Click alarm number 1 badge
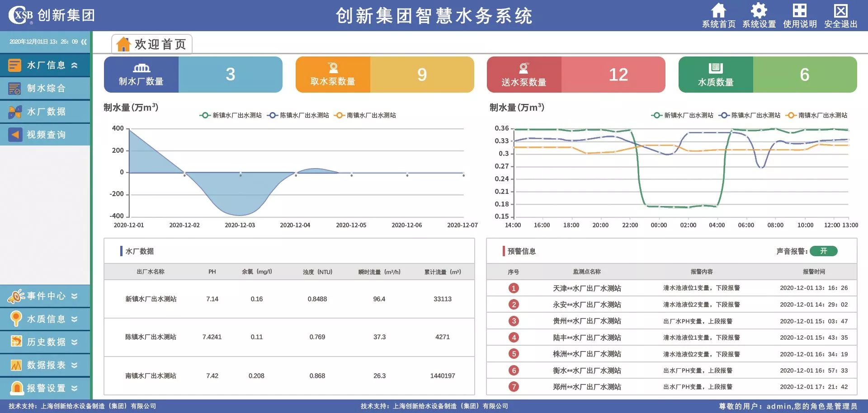 [514, 288]
